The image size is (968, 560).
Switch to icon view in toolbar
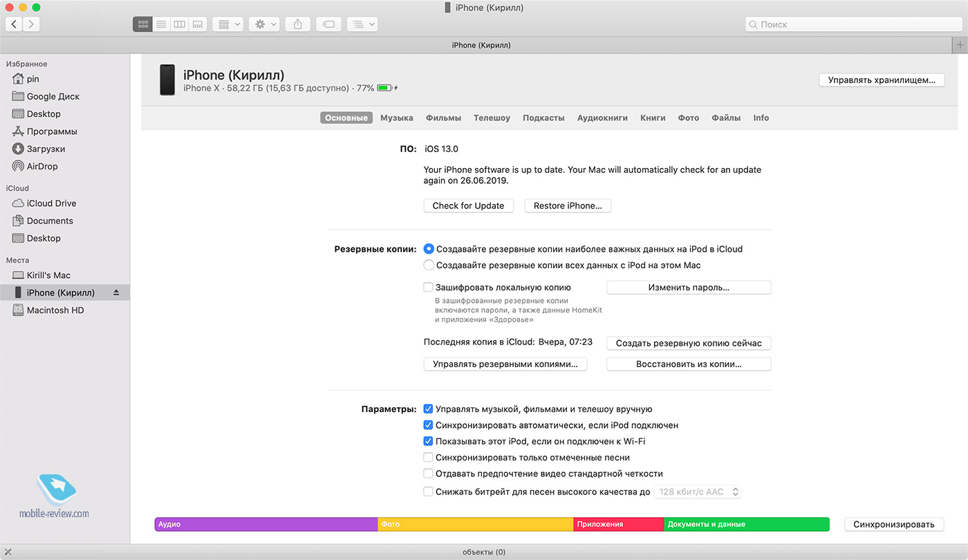pyautogui.click(x=142, y=24)
